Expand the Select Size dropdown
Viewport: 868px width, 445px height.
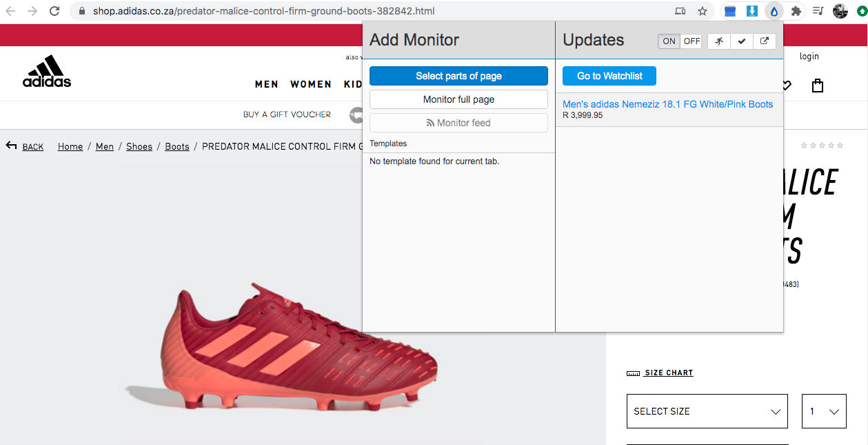tap(707, 411)
